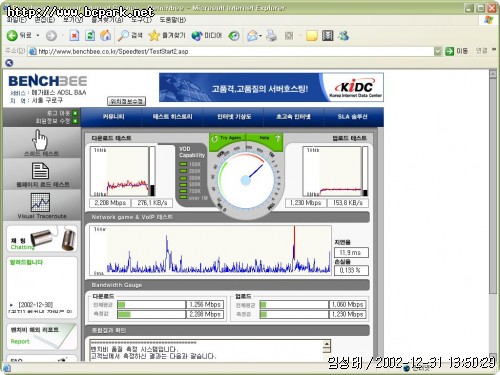Click the Mail envelope toolbar icon
The height and width of the screenshot is (375, 500).
(x=253, y=36)
